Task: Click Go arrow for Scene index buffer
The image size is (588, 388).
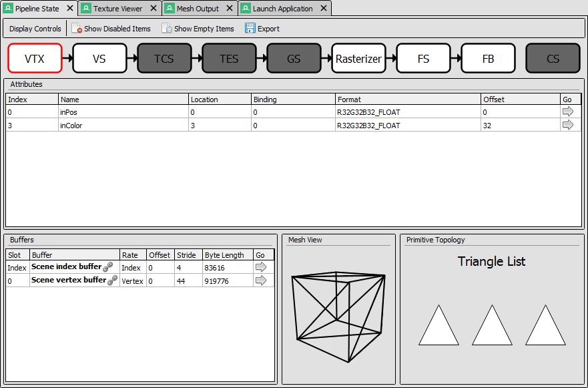Action: point(260,267)
